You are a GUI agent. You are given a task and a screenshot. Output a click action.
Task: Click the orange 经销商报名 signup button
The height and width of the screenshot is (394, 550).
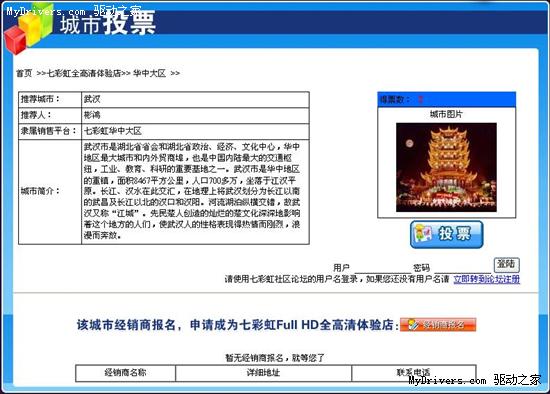pyautogui.click(x=438, y=325)
